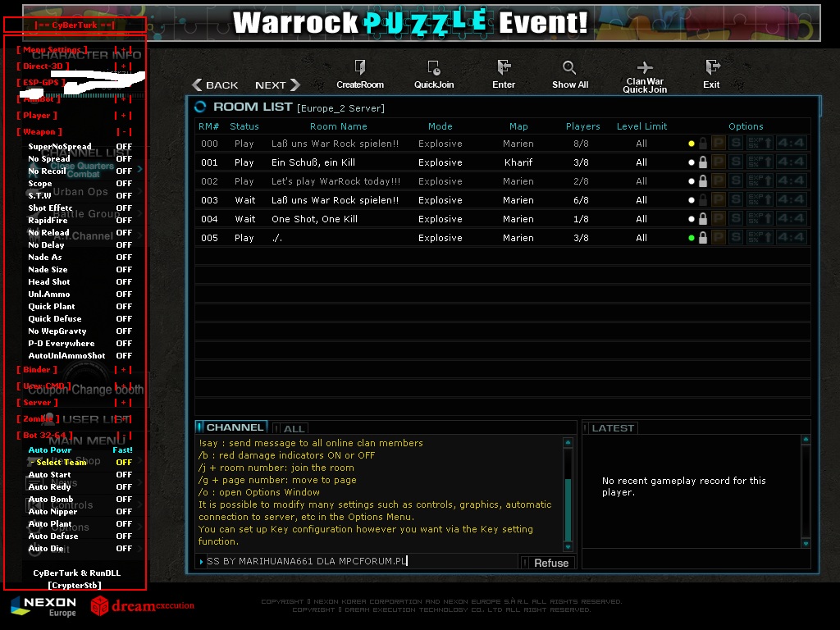Click the chat scrollbar thumb
The height and width of the screenshot is (630, 840).
pos(568,510)
